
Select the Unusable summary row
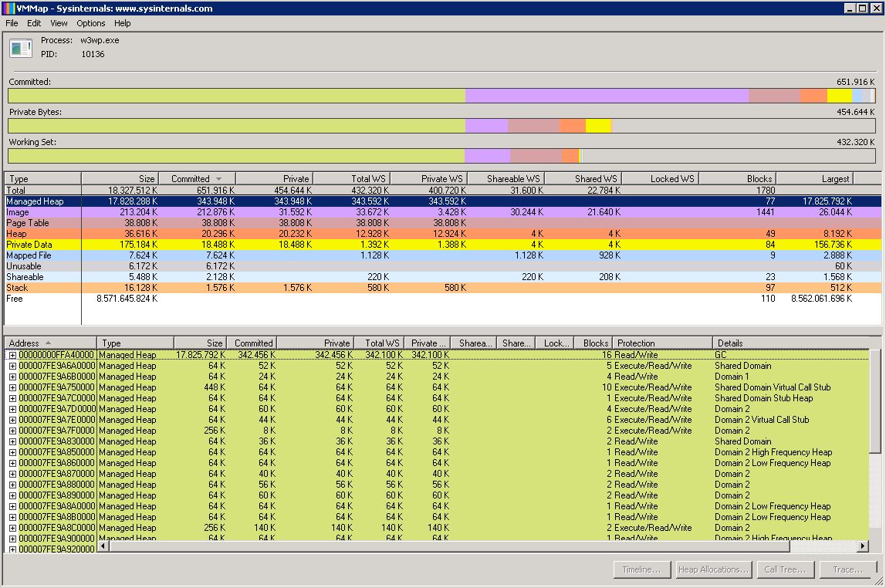coord(443,266)
